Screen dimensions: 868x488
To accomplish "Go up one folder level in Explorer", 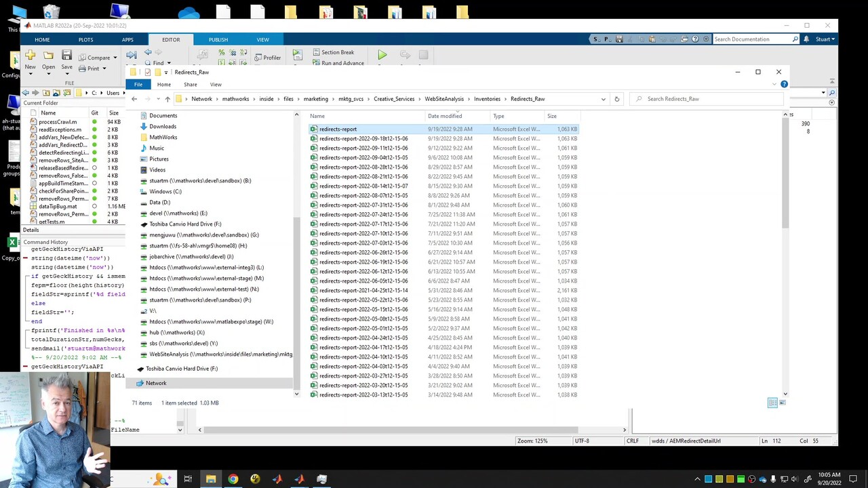I will 167,99.
